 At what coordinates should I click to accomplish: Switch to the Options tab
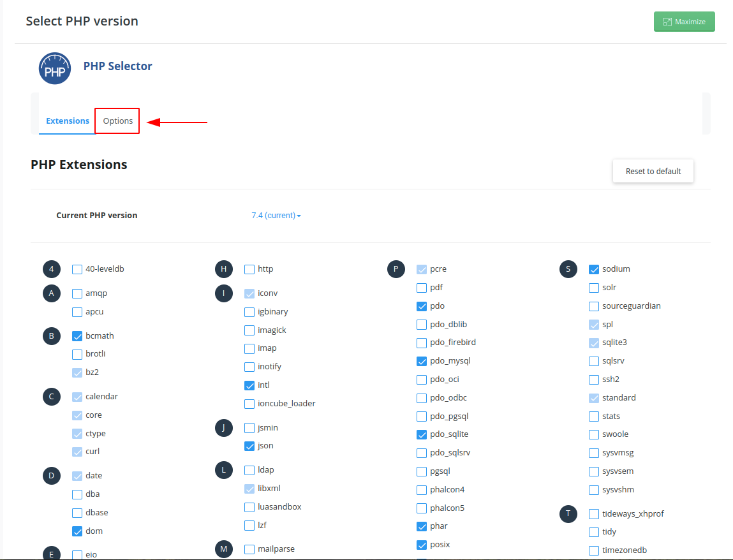pos(118,121)
